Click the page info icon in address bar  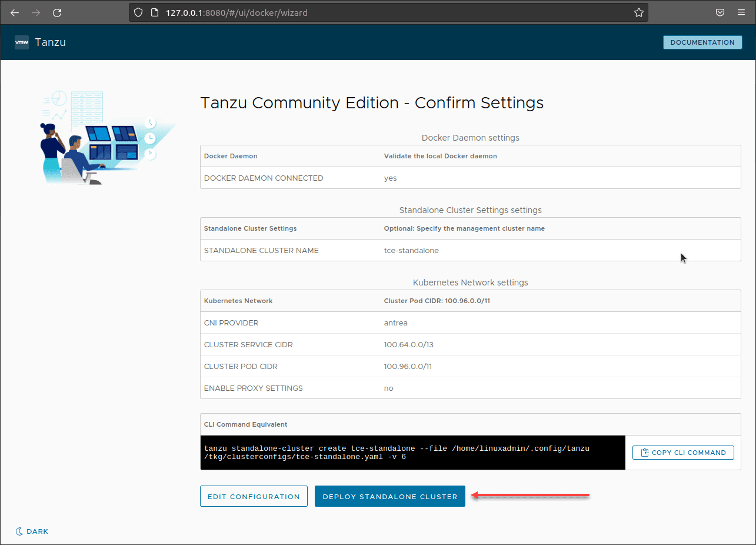point(154,12)
